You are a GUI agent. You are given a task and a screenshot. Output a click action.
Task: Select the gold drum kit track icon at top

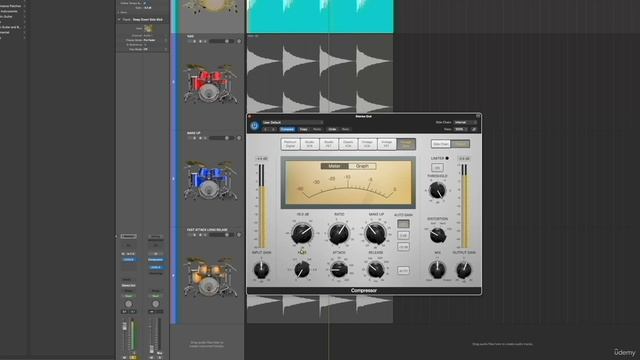click(210, 7)
